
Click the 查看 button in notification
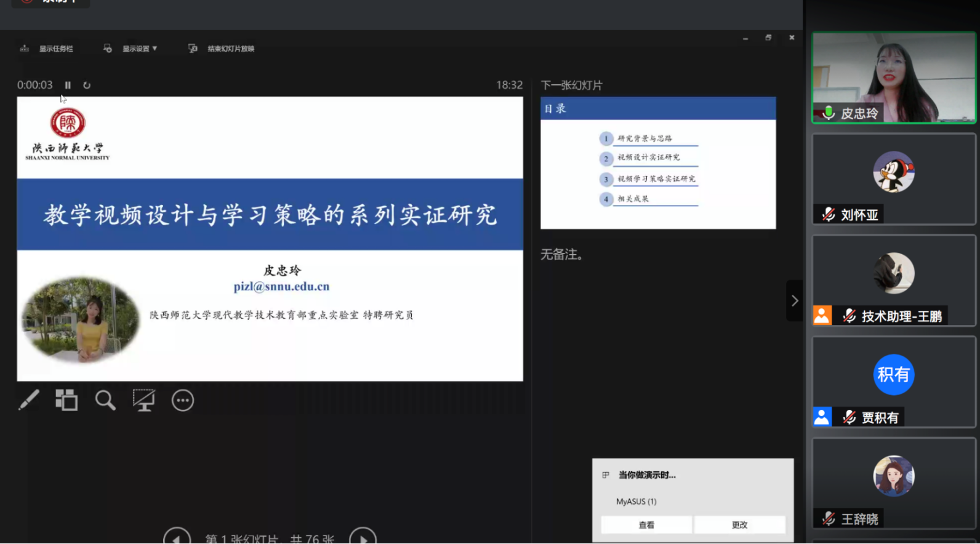pos(646,525)
